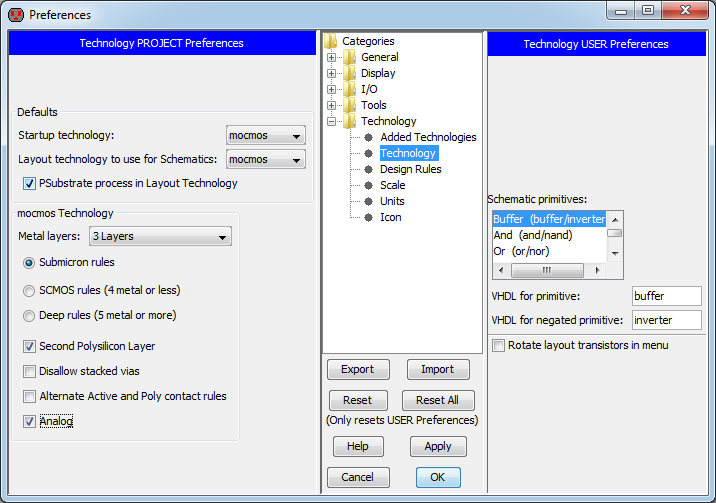
Task: Click OK to confirm preferences
Action: (438, 477)
